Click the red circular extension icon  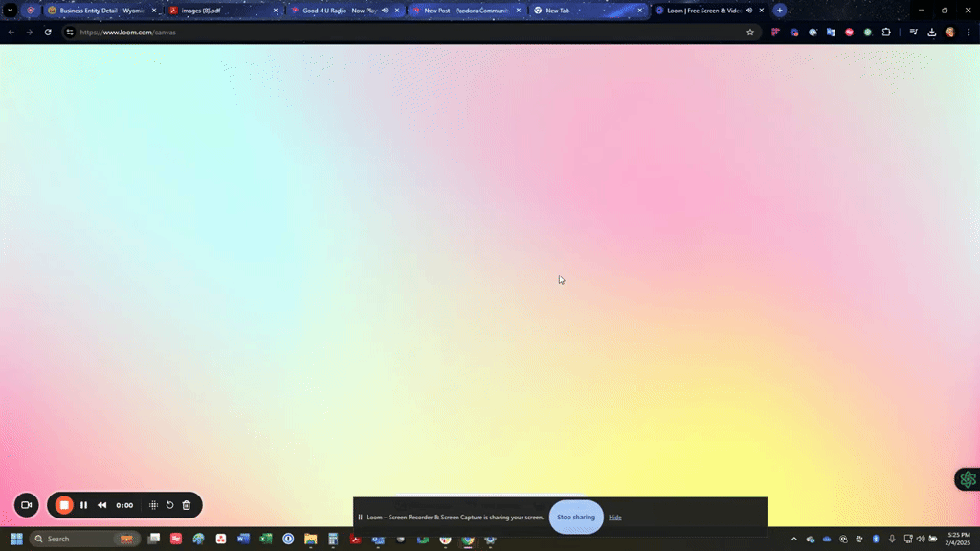[x=850, y=32]
